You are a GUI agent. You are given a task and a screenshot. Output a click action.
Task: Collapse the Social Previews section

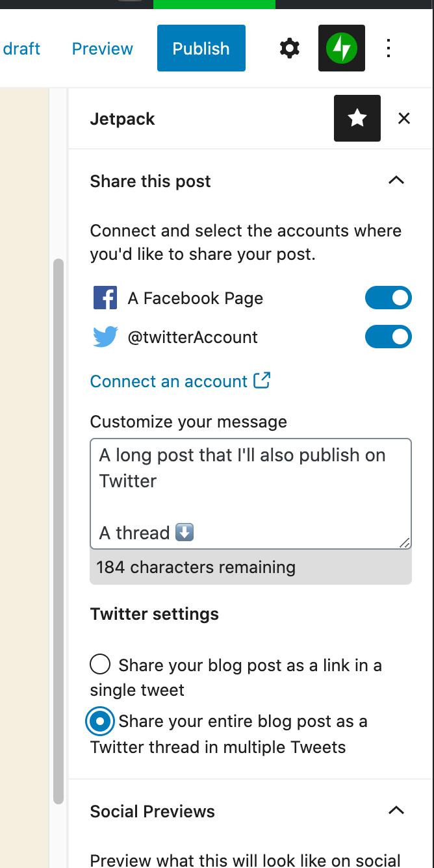coord(396,810)
